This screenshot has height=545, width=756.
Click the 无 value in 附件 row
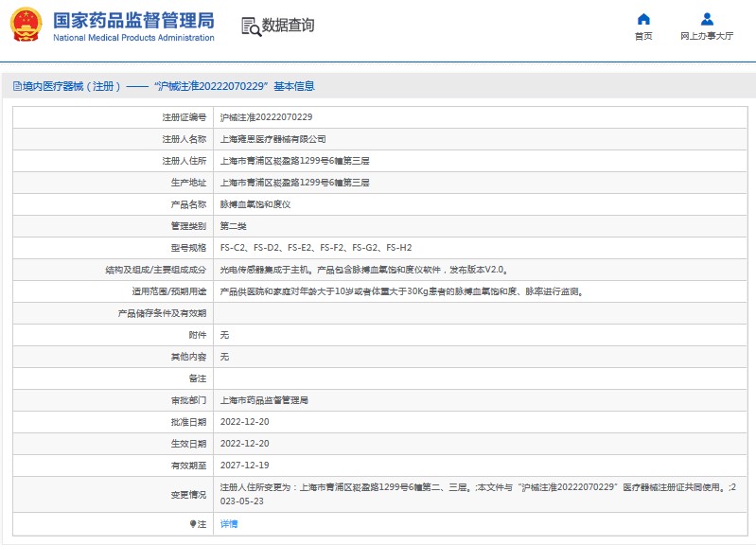(224, 335)
